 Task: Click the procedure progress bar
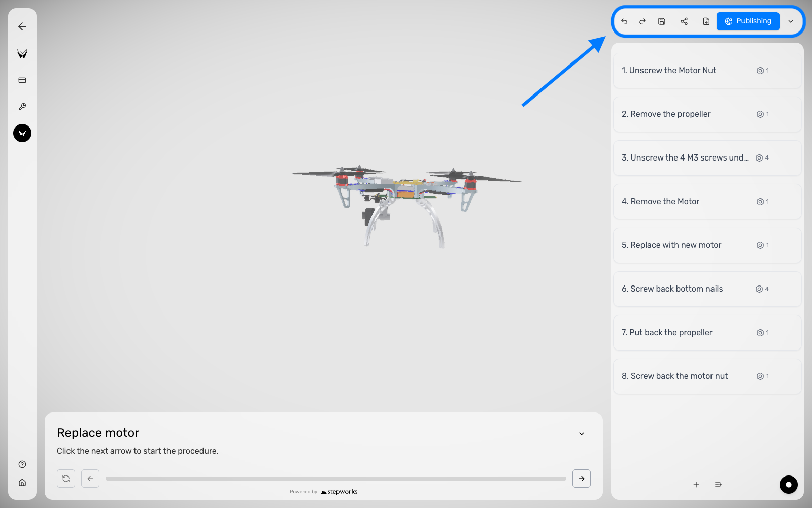point(336,479)
